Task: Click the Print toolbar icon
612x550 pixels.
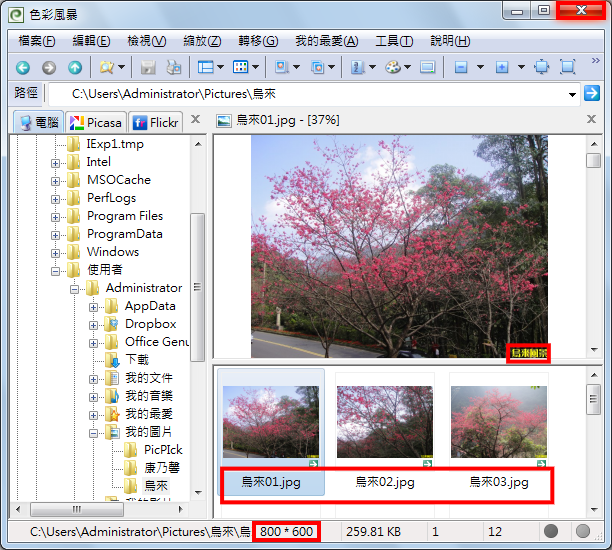Action: click(x=174, y=68)
